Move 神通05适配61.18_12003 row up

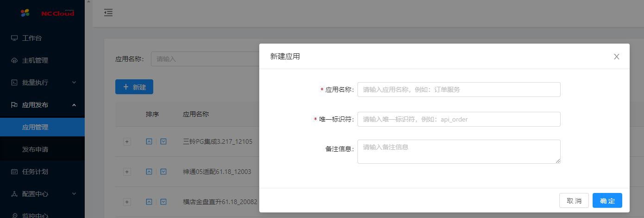149,172
